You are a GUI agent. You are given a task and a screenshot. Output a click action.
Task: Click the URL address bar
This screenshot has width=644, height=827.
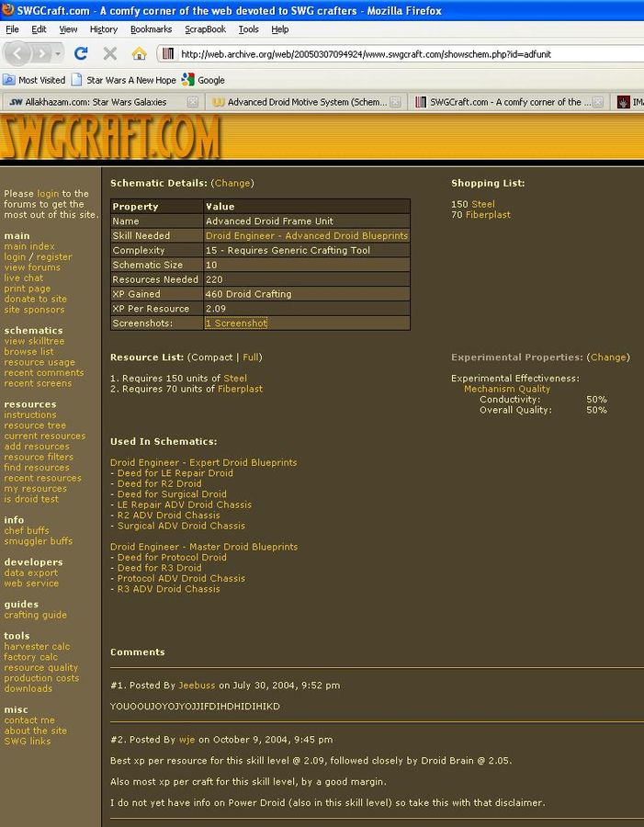click(404, 54)
